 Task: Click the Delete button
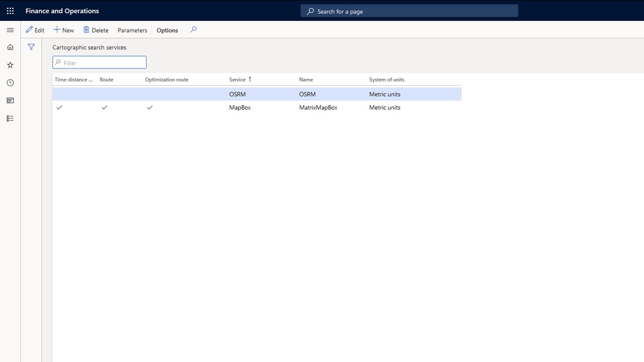[x=96, y=30]
